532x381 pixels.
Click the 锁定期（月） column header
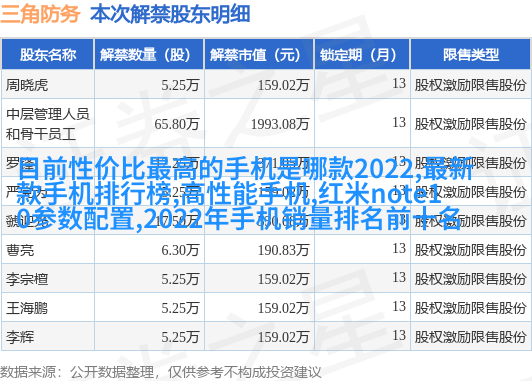(362, 55)
